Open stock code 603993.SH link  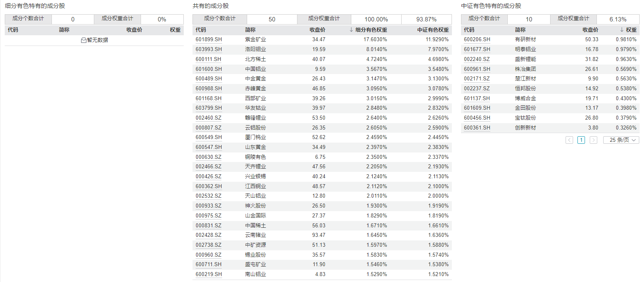pyautogui.click(x=209, y=50)
